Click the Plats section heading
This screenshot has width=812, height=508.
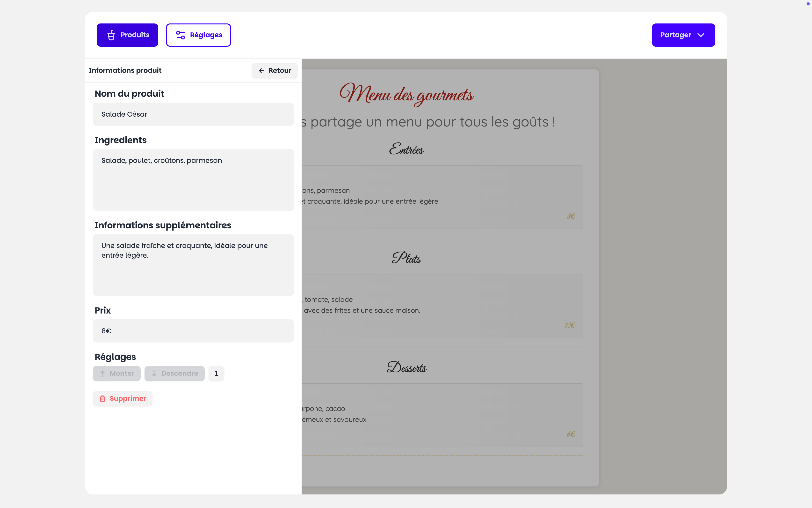point(406,258)
